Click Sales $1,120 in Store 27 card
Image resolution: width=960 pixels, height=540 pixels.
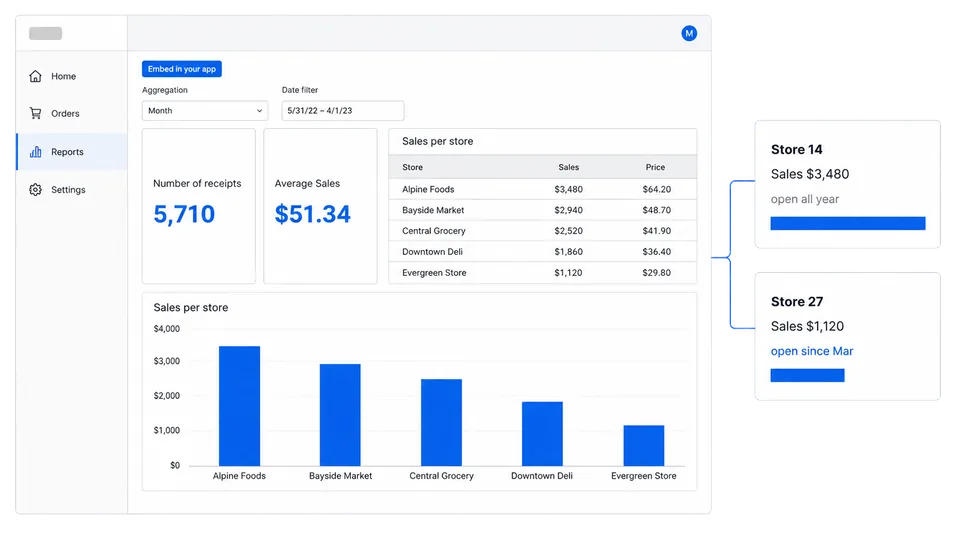(808, 326)
